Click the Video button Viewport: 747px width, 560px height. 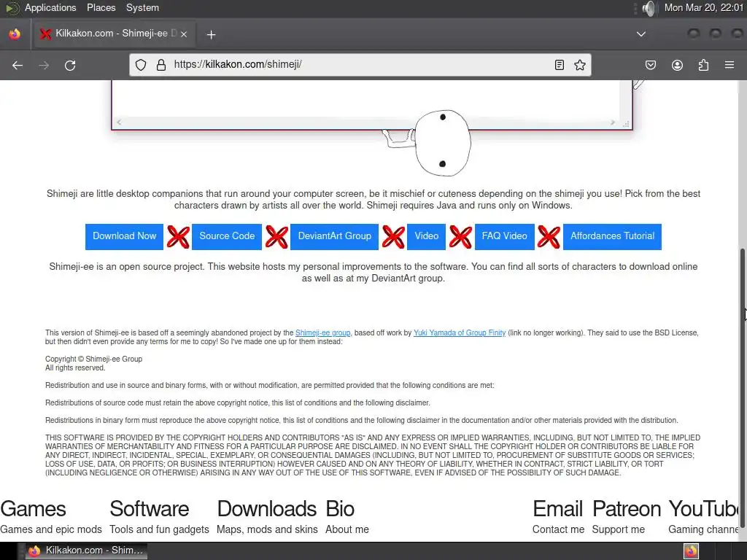(x=426, y=236)
